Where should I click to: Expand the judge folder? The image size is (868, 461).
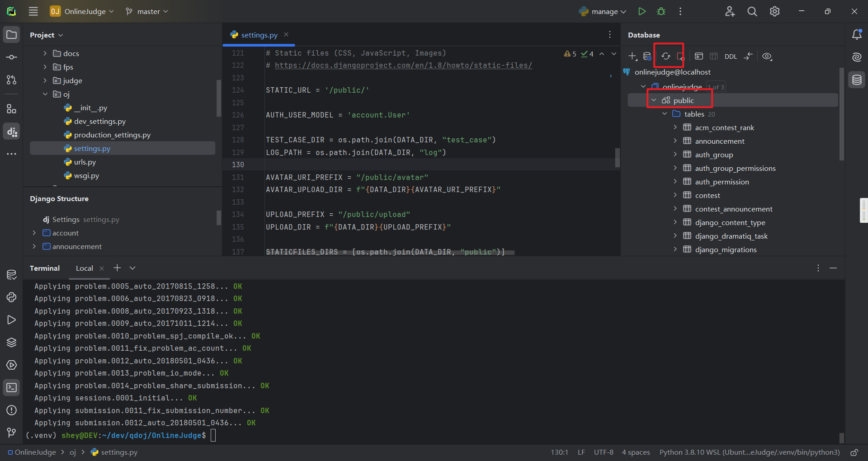[45, 80]
